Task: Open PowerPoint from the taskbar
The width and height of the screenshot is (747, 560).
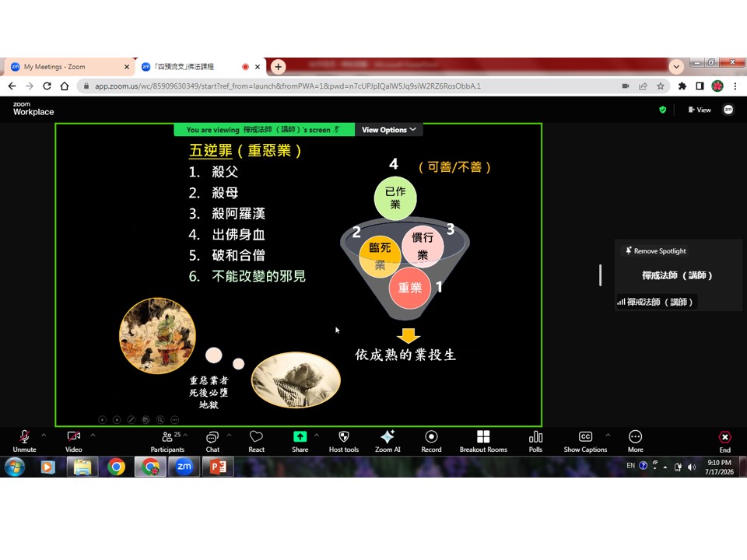Action: click(x=218, y=467)
